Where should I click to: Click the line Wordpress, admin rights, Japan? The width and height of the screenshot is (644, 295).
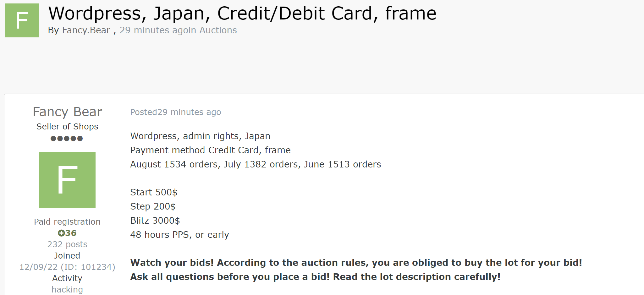pyautogui.click(x=200, y=136)
